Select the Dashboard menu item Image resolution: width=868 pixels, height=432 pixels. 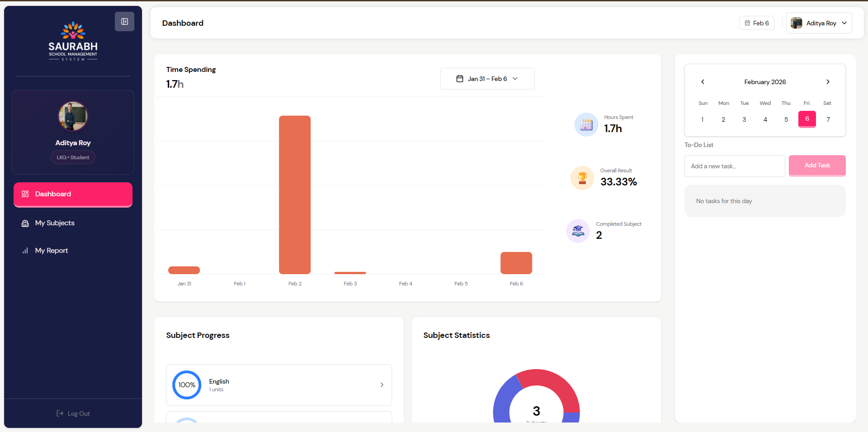point(73,194)
